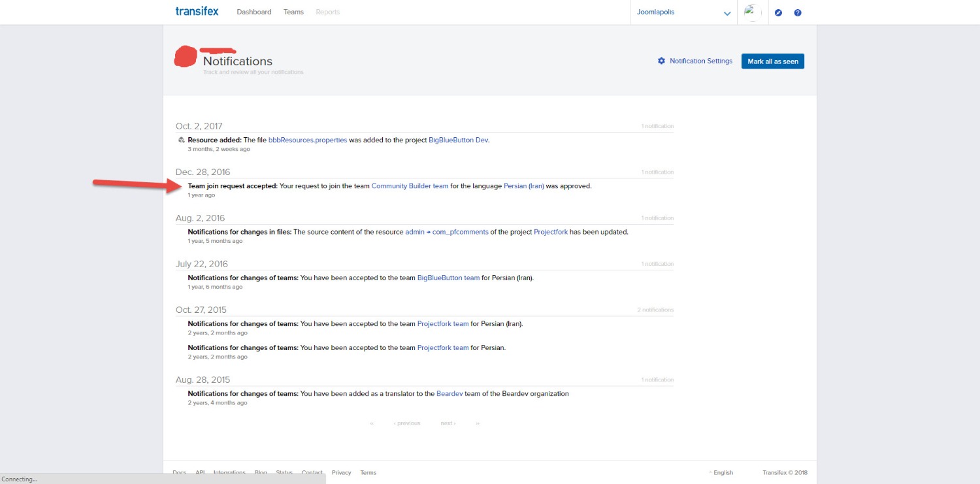980x484 pixels.
Task: Go to the next notifications page
Action: [448, 423]
